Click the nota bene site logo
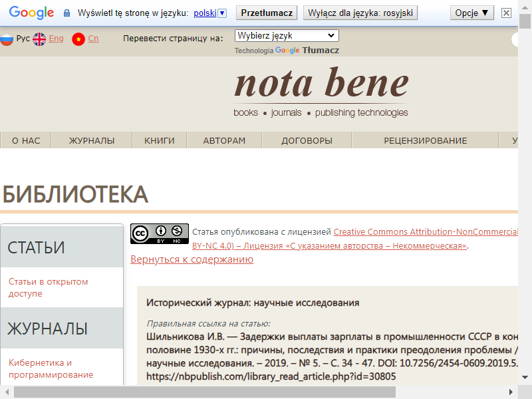This screenshot has height=399, width=532. (x=321, y=84)
